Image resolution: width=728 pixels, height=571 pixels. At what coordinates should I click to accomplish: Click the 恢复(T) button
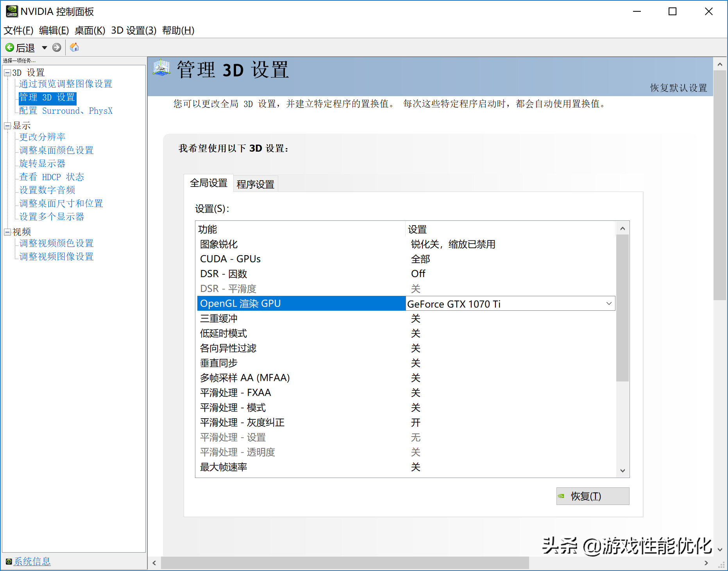coord(592,496)
